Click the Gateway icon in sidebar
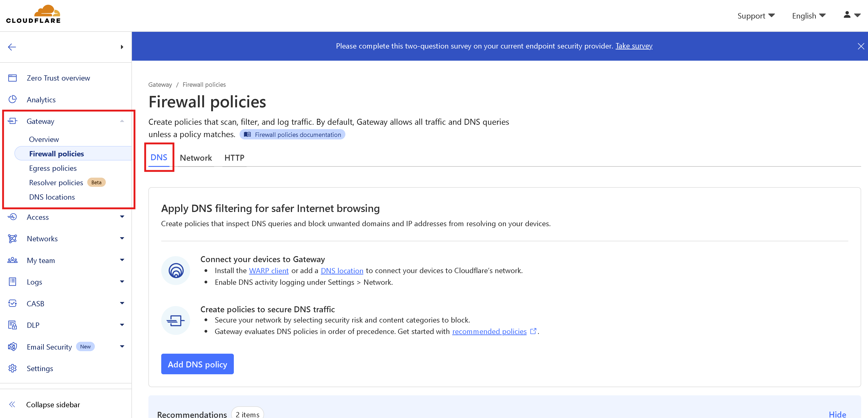 (x=12, y=121)
